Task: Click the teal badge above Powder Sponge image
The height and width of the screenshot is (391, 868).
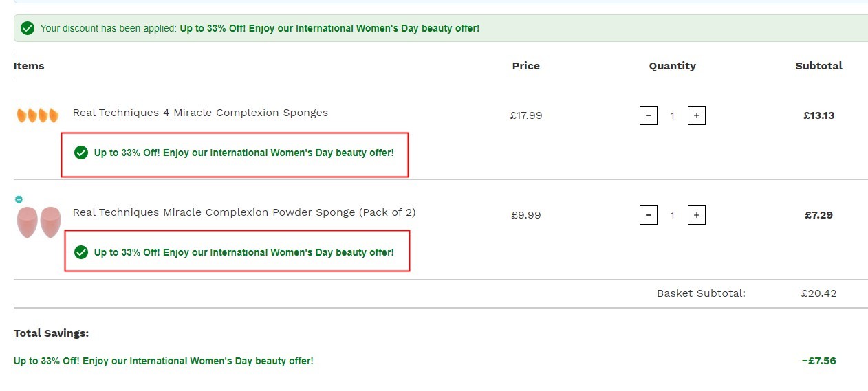Action: pos(19,199)
